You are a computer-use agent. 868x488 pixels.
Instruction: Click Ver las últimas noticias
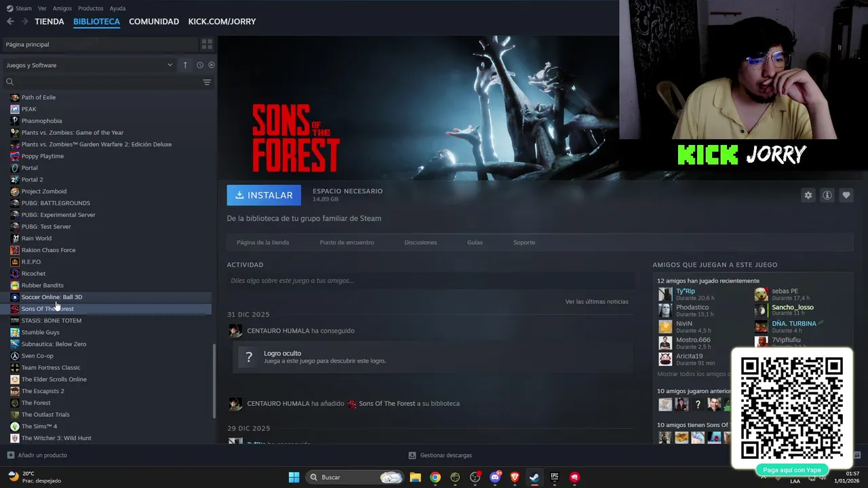tap(597, 302)
